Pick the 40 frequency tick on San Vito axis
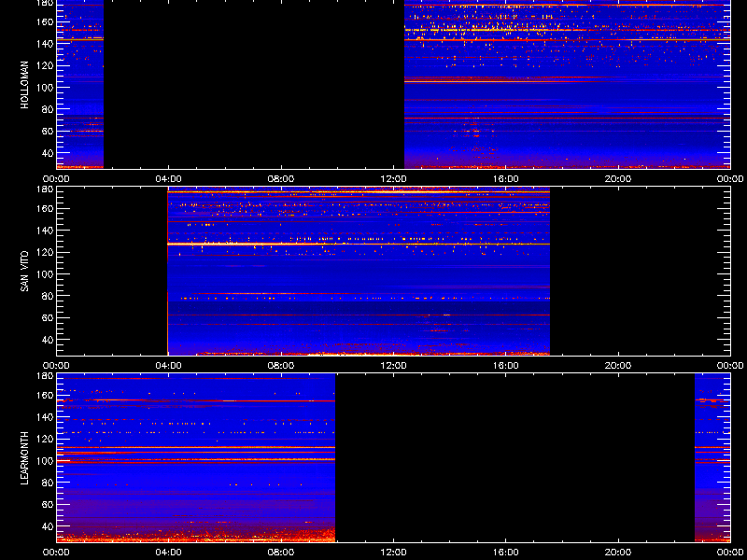Viewport: 747px width, 560px height. point(48,340)
